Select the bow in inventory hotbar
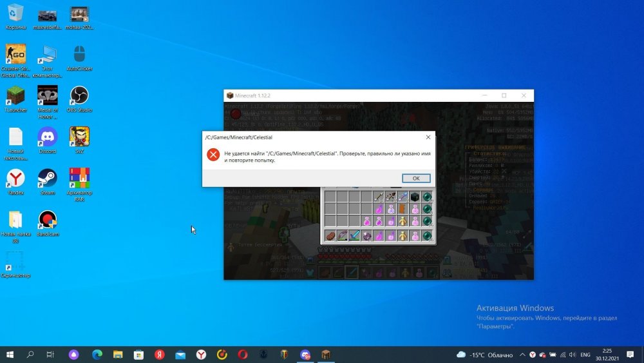644x363 pixels. tap(343, 236)
